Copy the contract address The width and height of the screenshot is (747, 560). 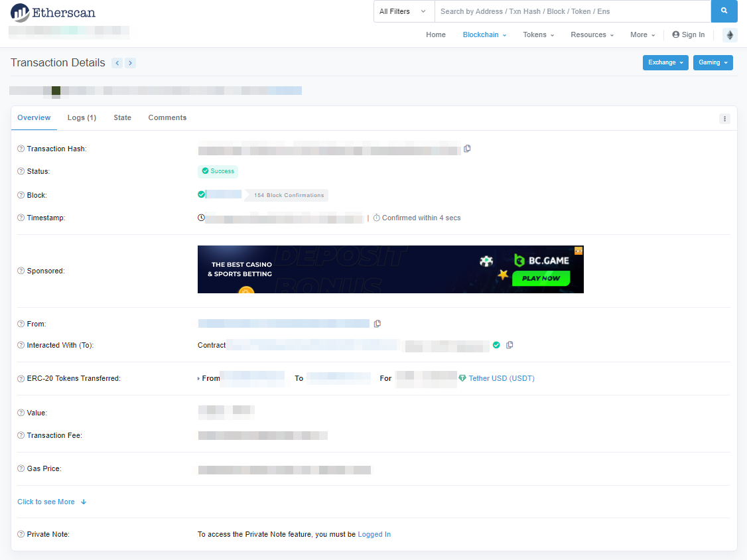509,345
